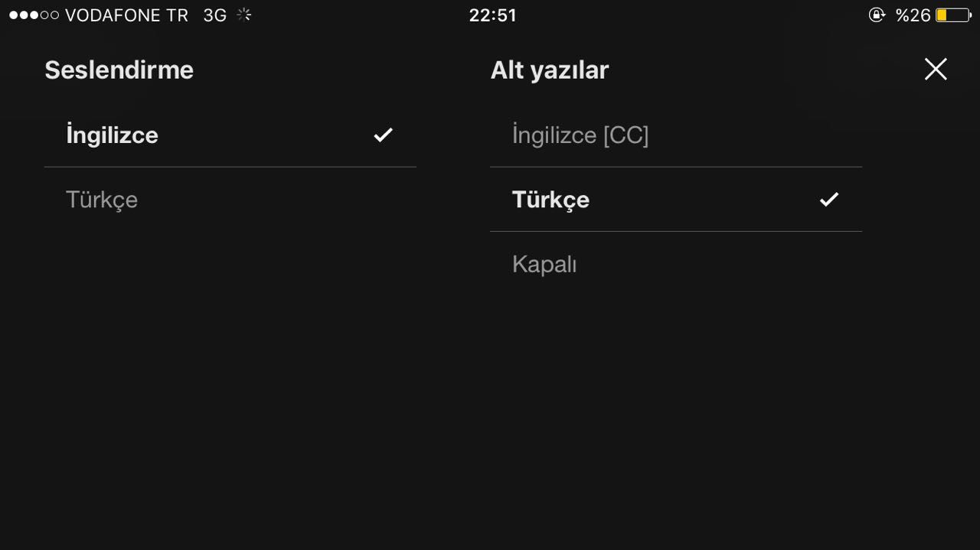This screenshot has width=980, height=550.
Task: Tap the %26 battery percentage
Action: [913, 15]
